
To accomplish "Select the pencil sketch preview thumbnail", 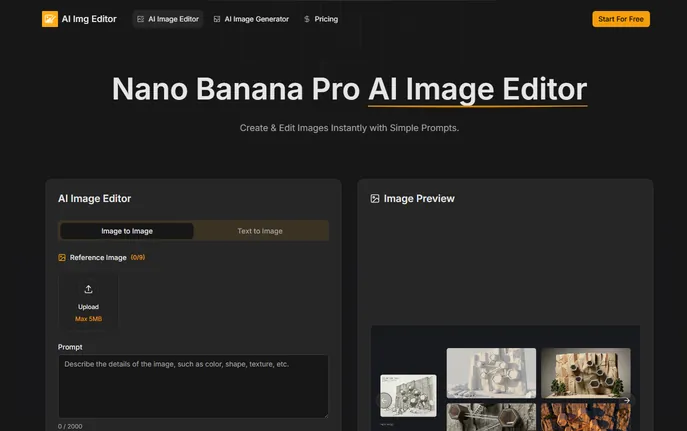I will 408,395.
